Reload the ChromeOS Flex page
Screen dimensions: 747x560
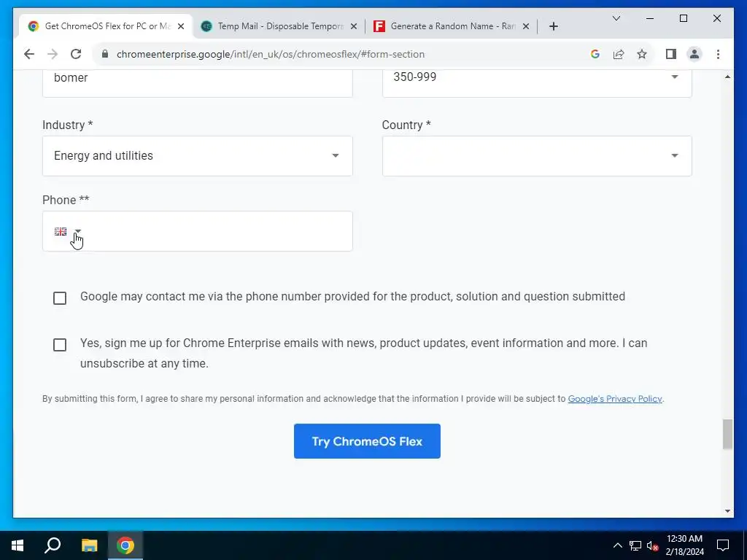point(76,54)
